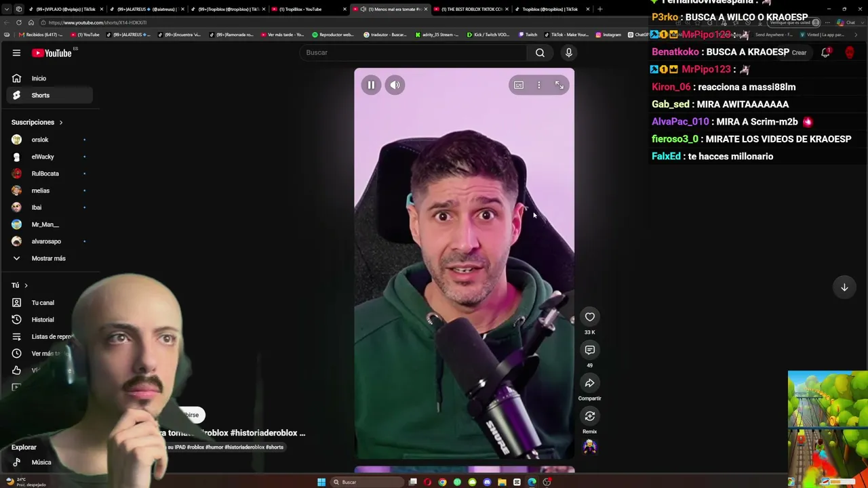Click the browser address bar URL
The image size is (868, 488).
coord(98,22)
